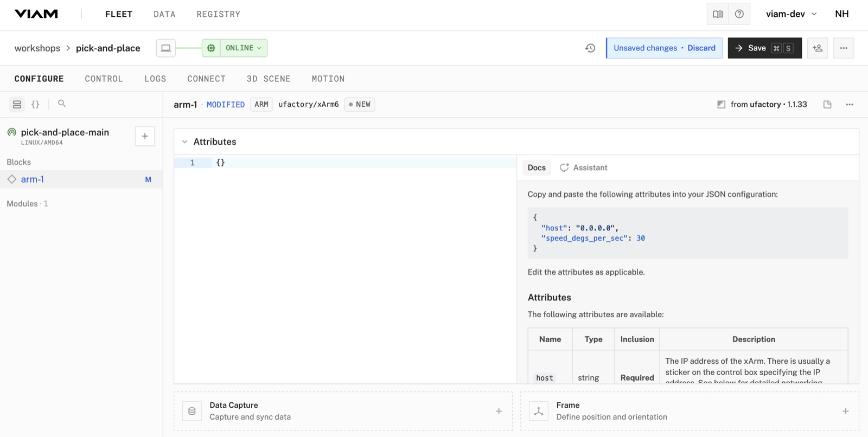868x437 pixels.
Task: Open the FLEET section
Action: (119, 14)
